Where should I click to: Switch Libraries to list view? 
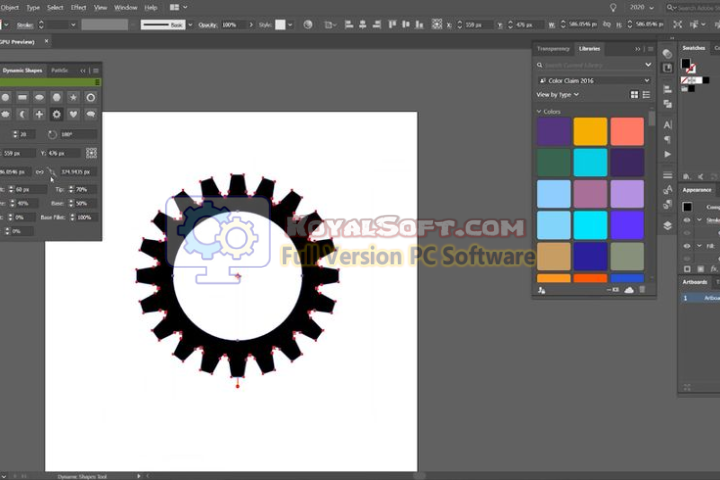point(647,95)
